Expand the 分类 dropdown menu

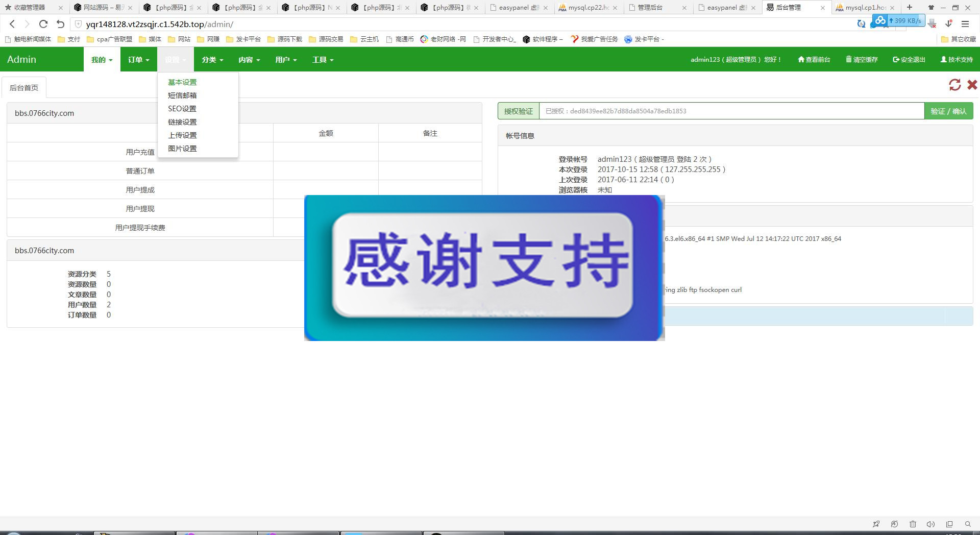tap(212, 60)
